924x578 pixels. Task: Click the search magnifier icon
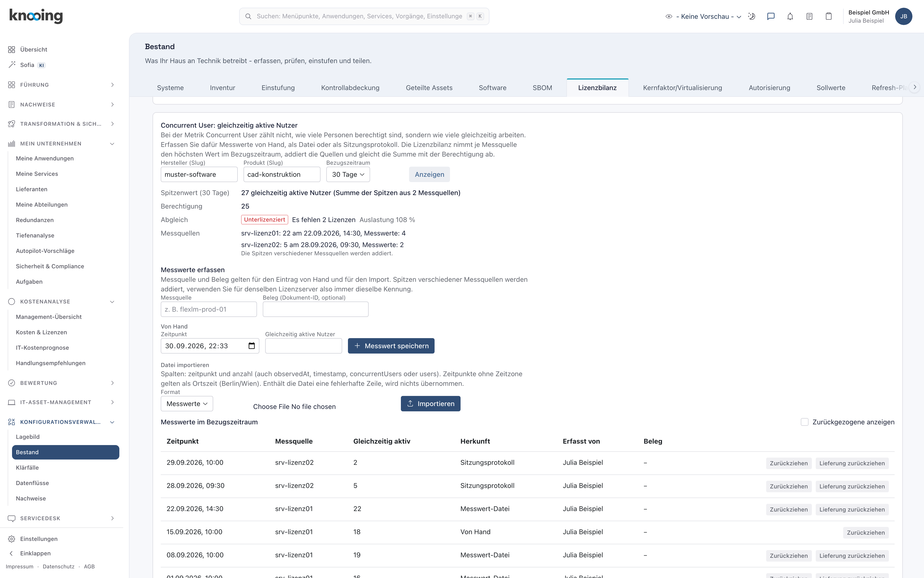pyautogui.click(x=248, y=16)
